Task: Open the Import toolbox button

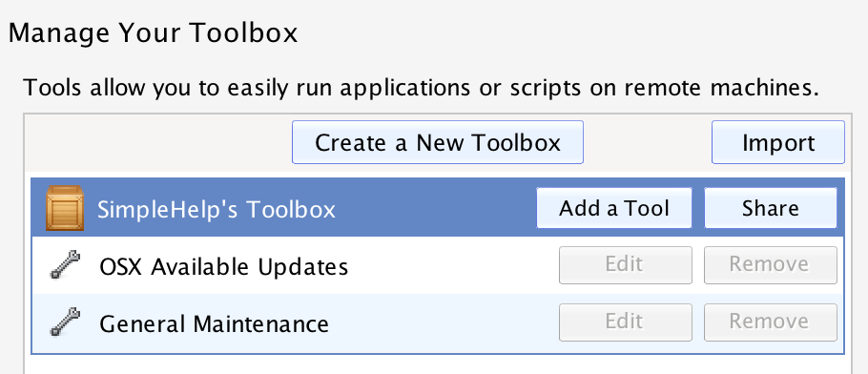Action: [777, 142]
